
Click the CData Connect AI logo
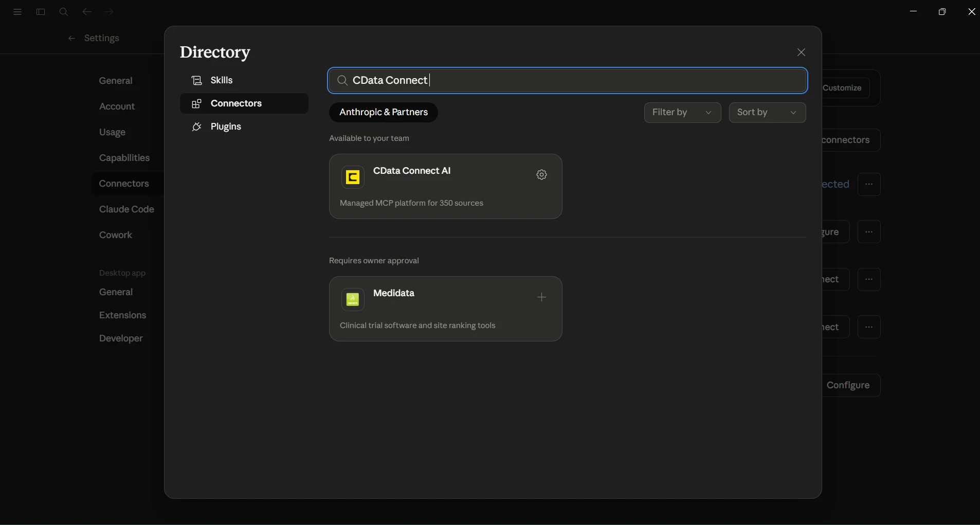[353, 177]
